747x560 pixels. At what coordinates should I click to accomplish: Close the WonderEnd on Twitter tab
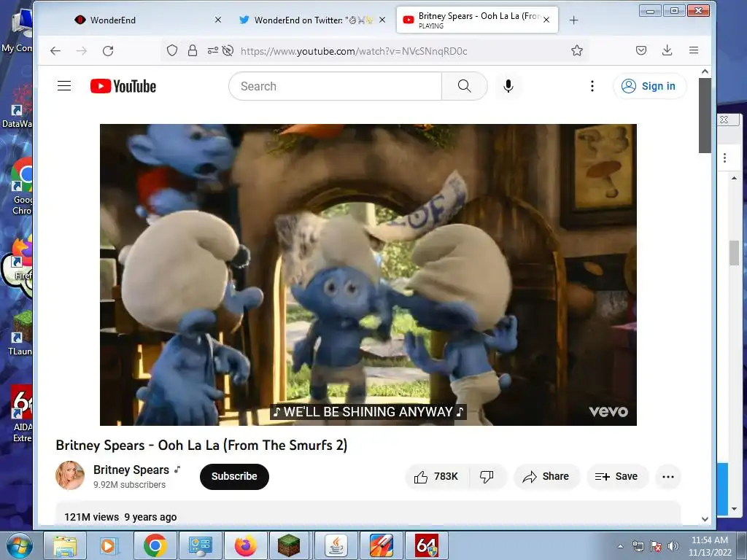(382, 20)
